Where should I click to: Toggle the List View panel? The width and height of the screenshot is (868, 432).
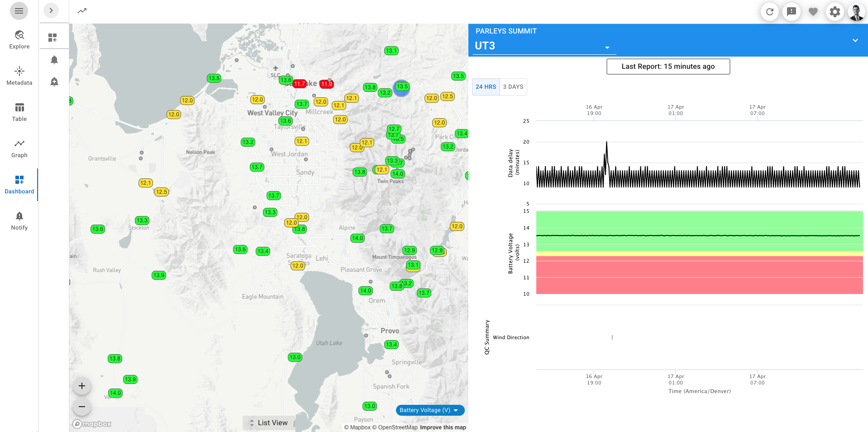[x=268, y=422]
